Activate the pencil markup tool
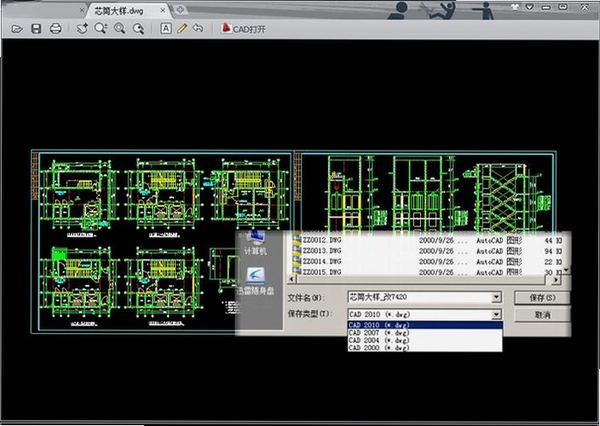The height and width of the screenshot is (426, 600). 182,28
